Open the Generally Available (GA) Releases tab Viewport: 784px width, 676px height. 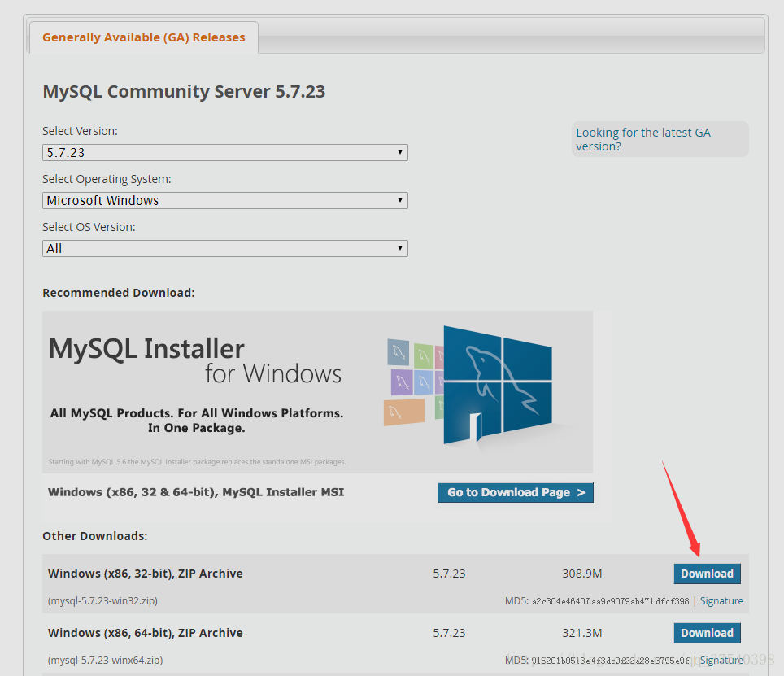[x=143, y=37]
